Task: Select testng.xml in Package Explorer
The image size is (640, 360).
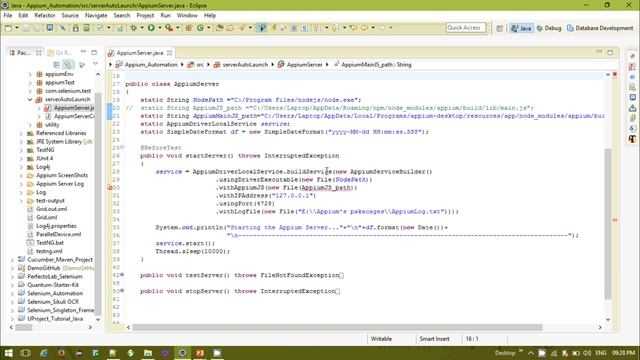Action: tap(49, 251)
